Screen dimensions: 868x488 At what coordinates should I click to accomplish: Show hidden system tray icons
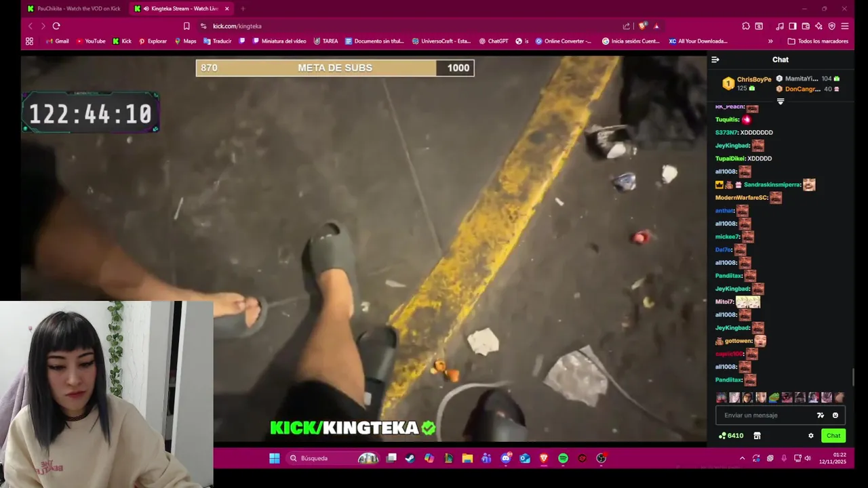(x=742, y=458)
